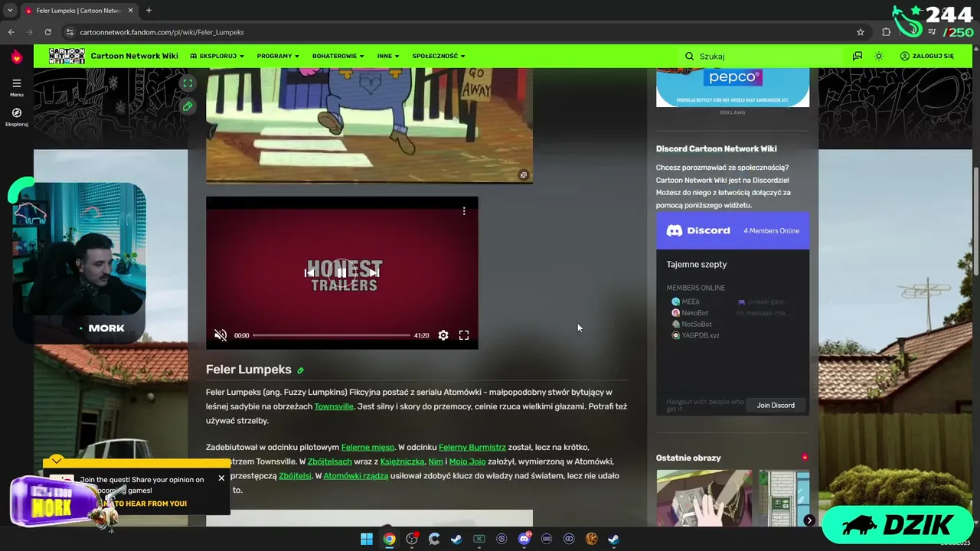Open the first Ostatnie obrazy thumbnail
Image resolution: width=980 pixels, height=551 pixels.
704,497
